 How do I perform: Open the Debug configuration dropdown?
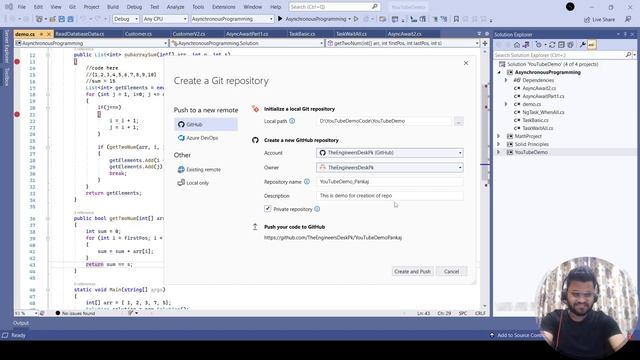[x=126, y=19]
